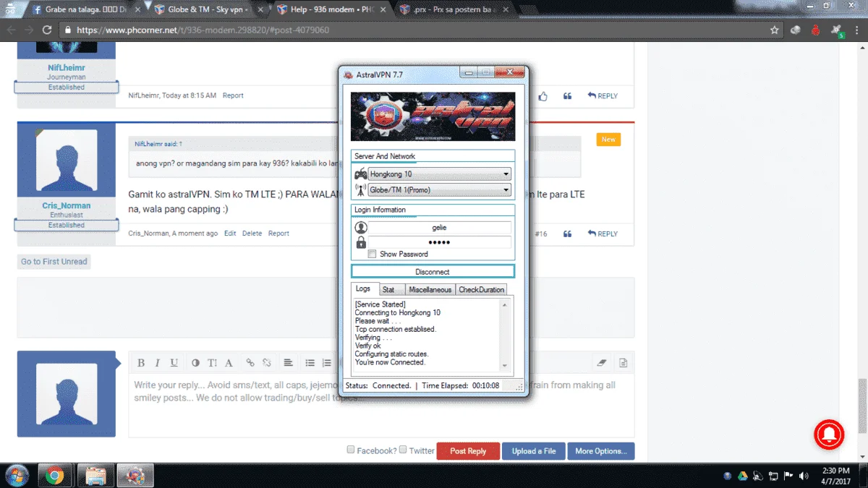Click the AstralVPN username field showing gelie
Viewport: 868px width, 488px height.
click(x=440, y=228)
